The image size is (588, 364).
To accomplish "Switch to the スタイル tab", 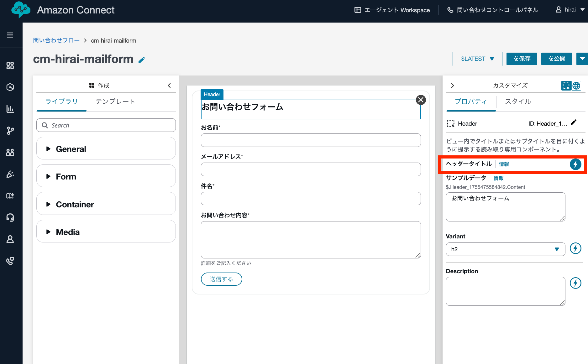I will (x=518, y=101).
